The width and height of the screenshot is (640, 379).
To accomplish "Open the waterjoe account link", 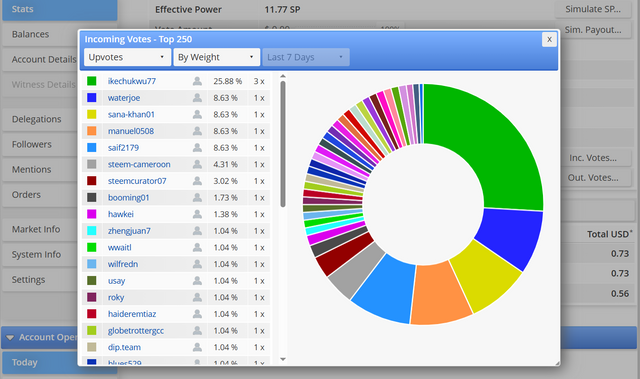I will pyautogui.click(x=124, y=98).
